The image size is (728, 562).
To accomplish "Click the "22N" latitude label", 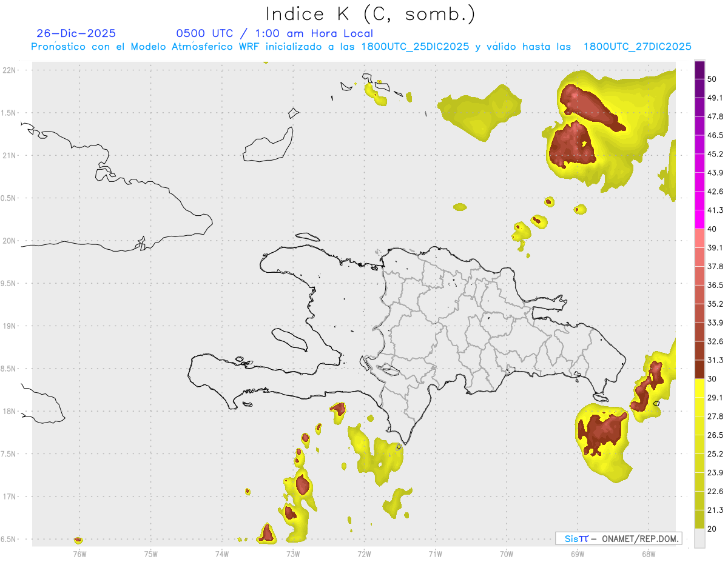I will pyautogui.click(x=8, y=70).
